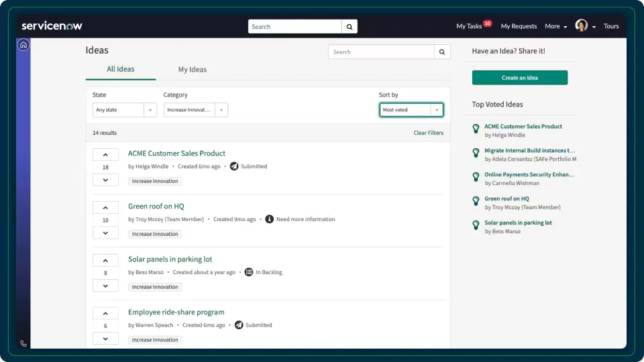Expand the More menu in header
The width and height of the screenshot is (644, 362).
pyautogui.click(x=555, y=27)
